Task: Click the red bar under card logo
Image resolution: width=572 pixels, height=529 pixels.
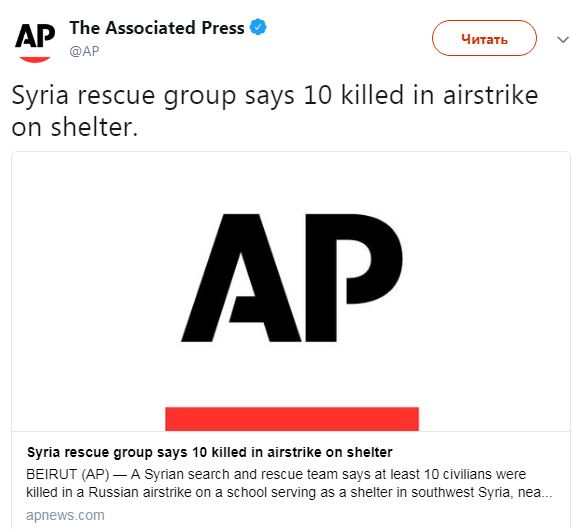Action: (x=292, y=419)
